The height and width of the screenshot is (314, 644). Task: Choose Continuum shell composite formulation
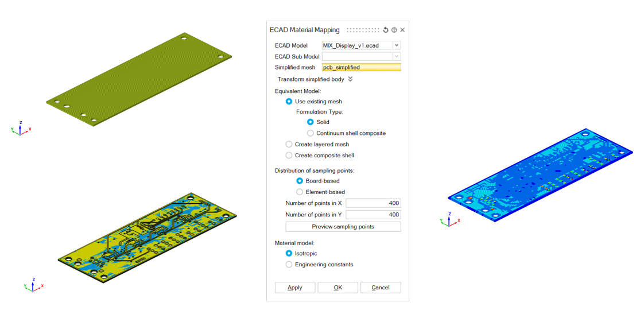(311, 133)
